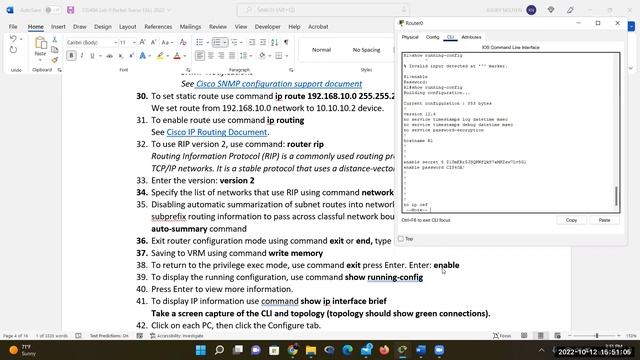Screen dimensions: 640x360
Task: Select the Normal style
Action: (321, 50)
